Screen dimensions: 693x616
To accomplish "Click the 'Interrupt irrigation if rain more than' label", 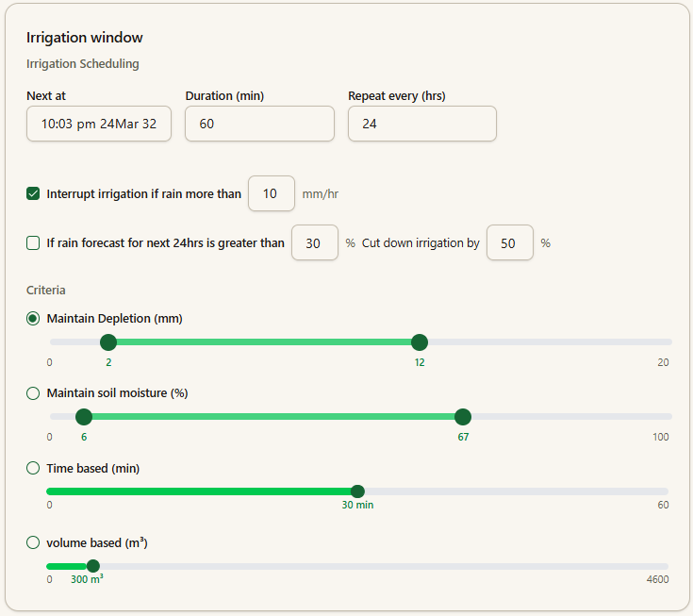I will 143,194.
